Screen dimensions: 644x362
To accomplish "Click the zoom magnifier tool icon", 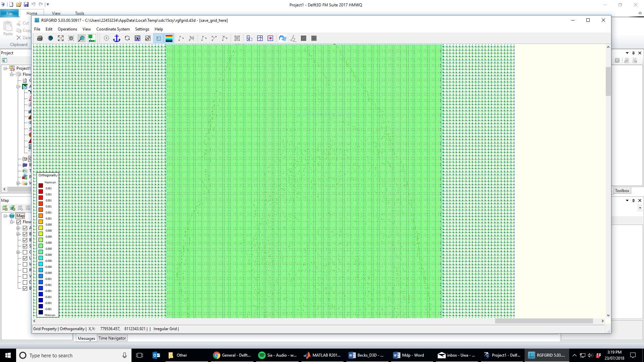I will [x=81, y=38].
